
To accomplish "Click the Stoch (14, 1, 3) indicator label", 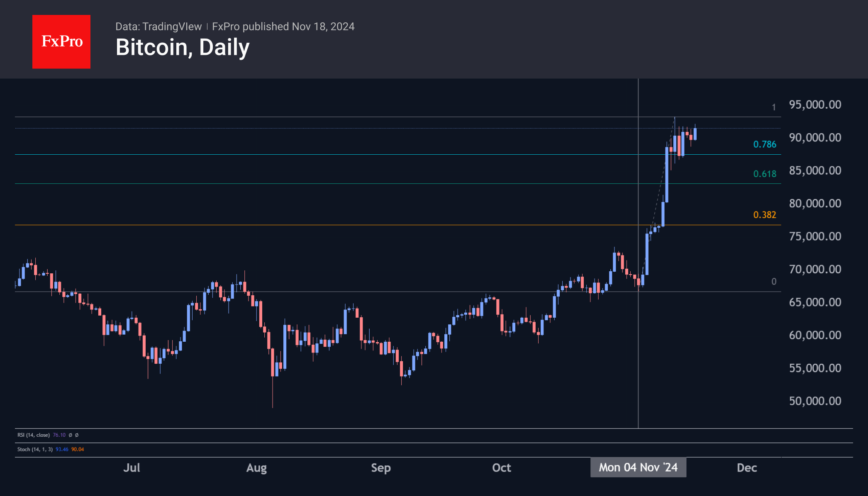I will [x=35, y=449].
